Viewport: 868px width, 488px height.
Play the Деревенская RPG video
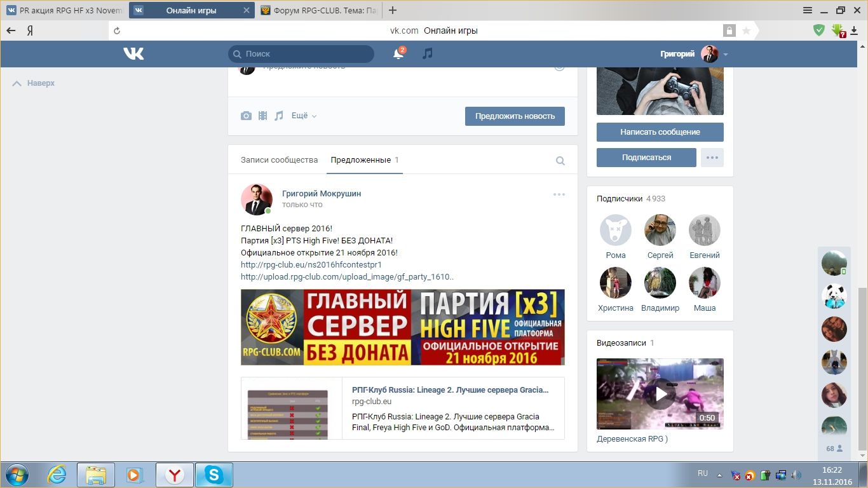tap(660, 394)
